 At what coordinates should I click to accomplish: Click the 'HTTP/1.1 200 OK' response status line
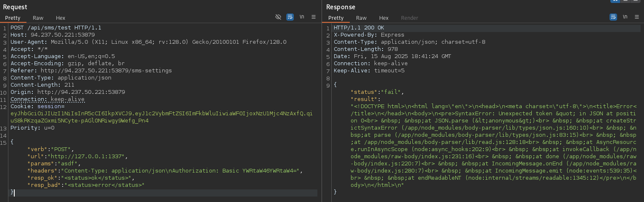pos(359,28)
